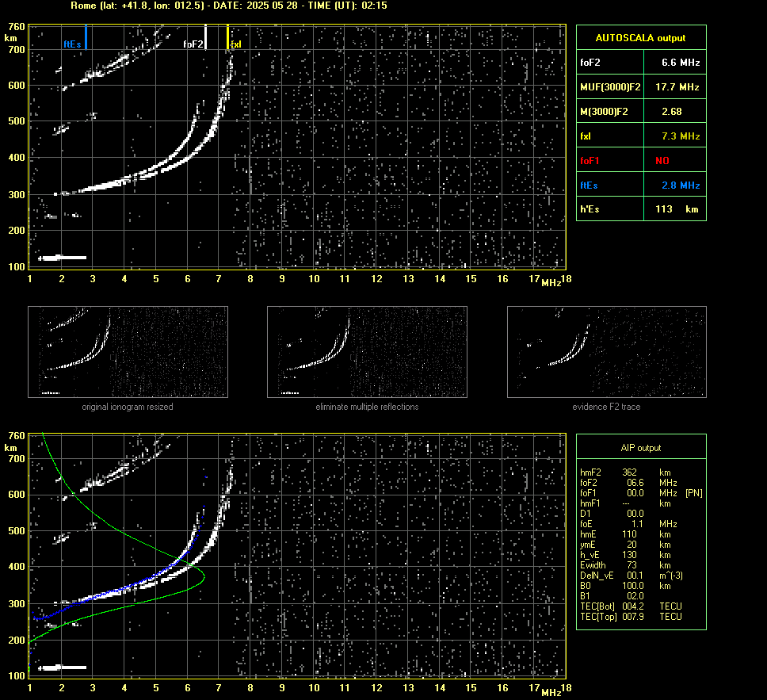Click the MUF(3000)F2 value '17.7 MHz'
Screen dimensions: 767x700
pos(677,87)
